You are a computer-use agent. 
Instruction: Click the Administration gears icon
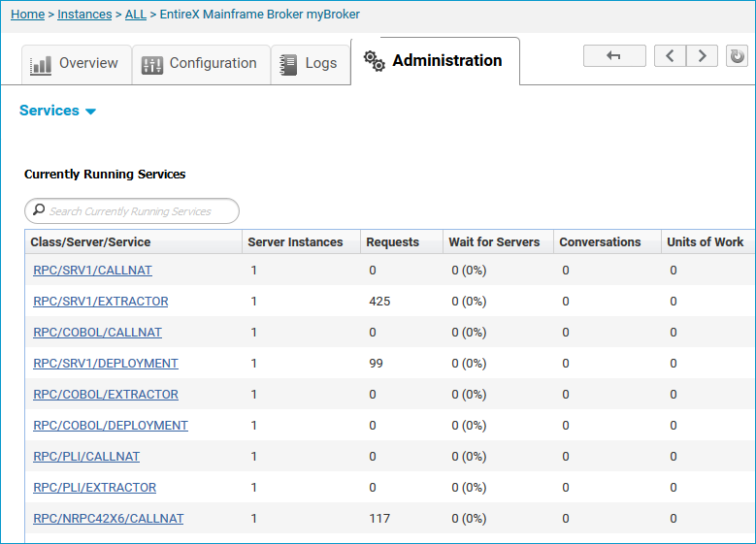(x=375, y=61)
